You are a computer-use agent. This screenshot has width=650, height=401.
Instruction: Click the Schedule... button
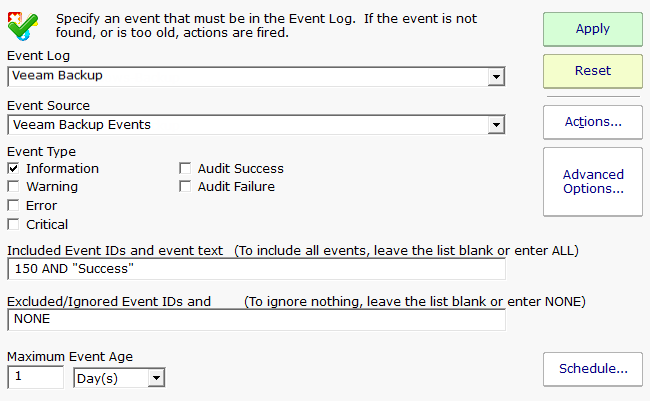pyautogui.click(x=593, y=369)
